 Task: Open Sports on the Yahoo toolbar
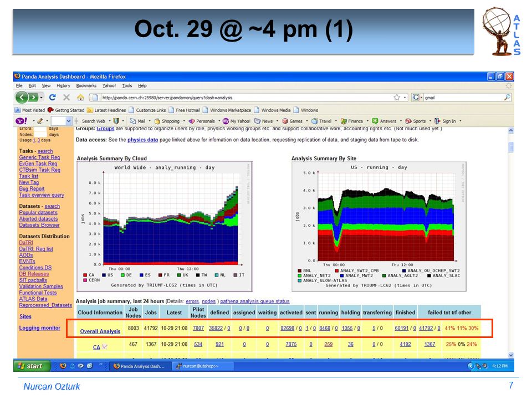click(416, 121)
